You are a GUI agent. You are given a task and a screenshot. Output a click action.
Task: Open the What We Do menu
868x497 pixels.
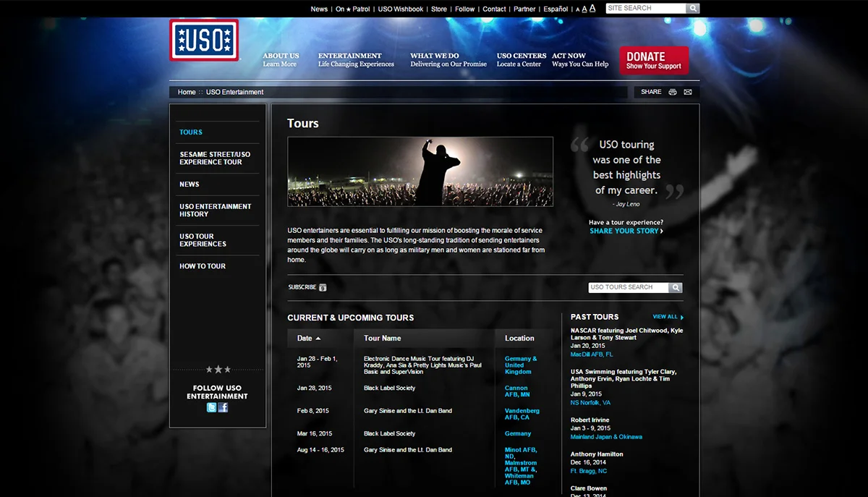tap(448, 59)
